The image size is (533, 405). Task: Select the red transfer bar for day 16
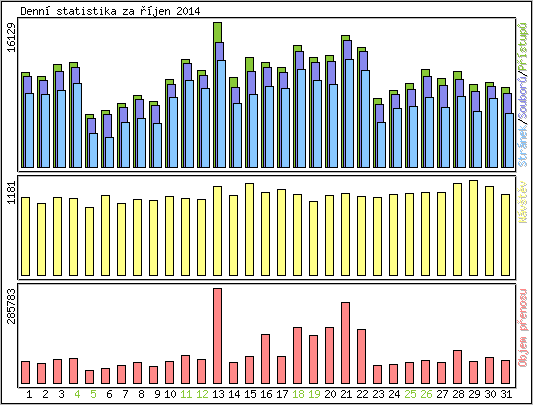pyautogui.click(x=265, y=359)
